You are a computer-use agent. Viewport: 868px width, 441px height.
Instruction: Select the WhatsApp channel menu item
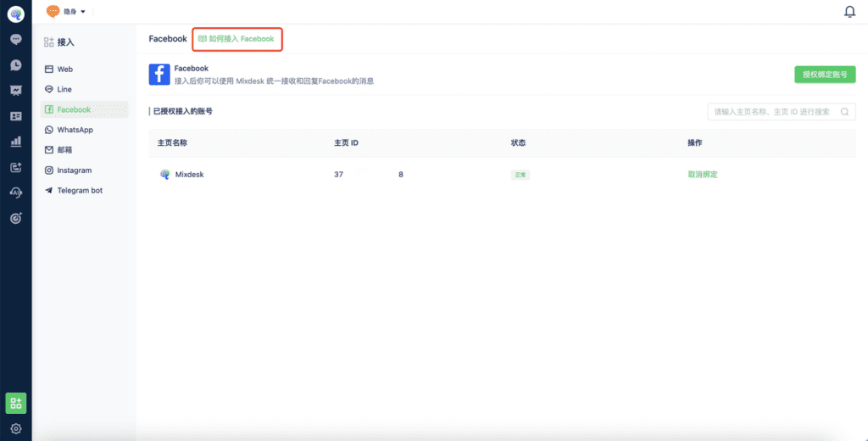(84, 130)
